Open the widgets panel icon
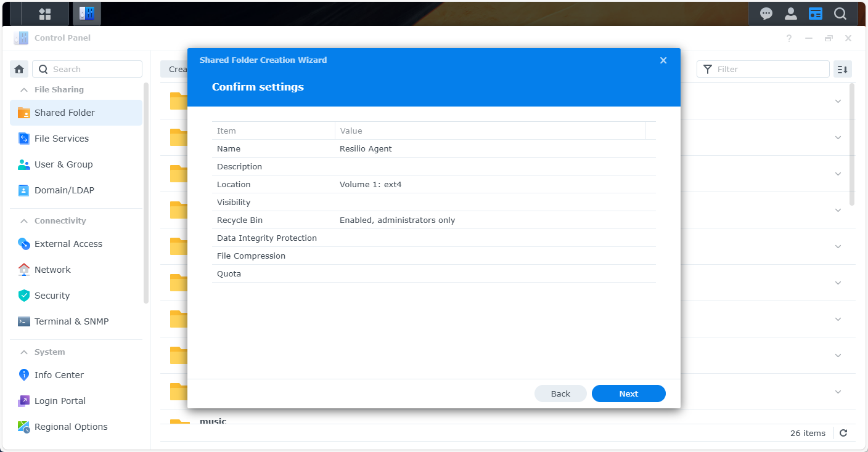This screenshot has width=868, height=452. pos(816,14)
